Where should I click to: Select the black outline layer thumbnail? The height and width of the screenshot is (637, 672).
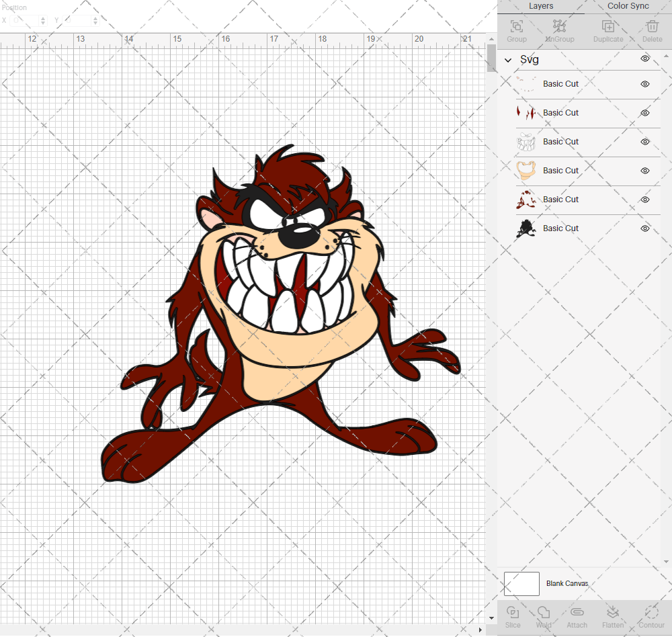(526, 228)
